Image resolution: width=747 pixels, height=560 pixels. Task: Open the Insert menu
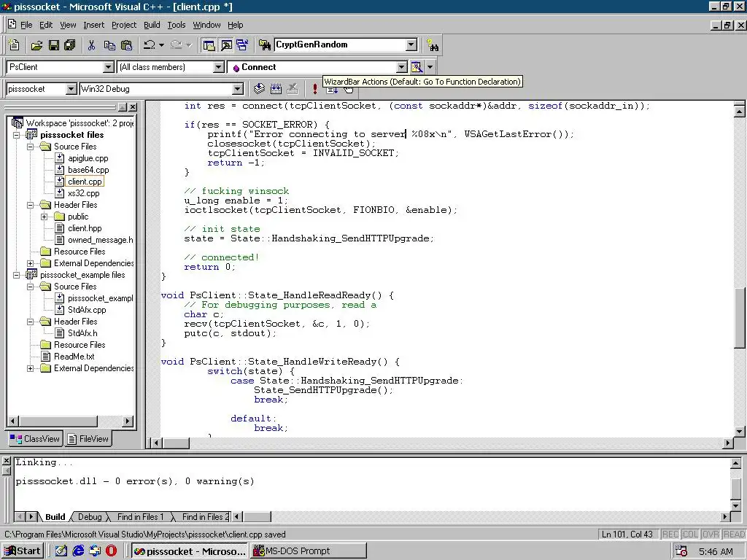coord(93,25)
